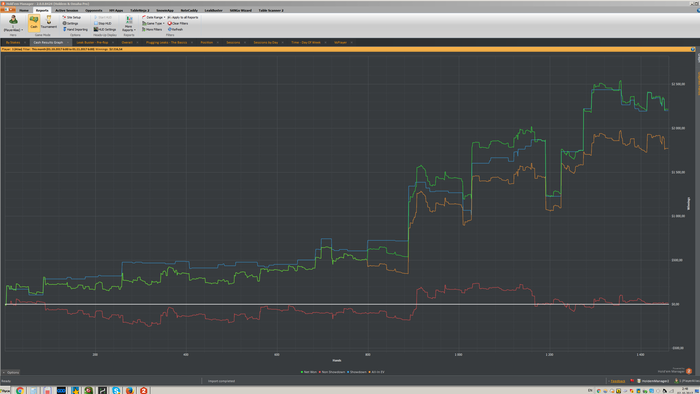Click the Refresh button
Screen dimensions: 700x394
coord(175,29)
